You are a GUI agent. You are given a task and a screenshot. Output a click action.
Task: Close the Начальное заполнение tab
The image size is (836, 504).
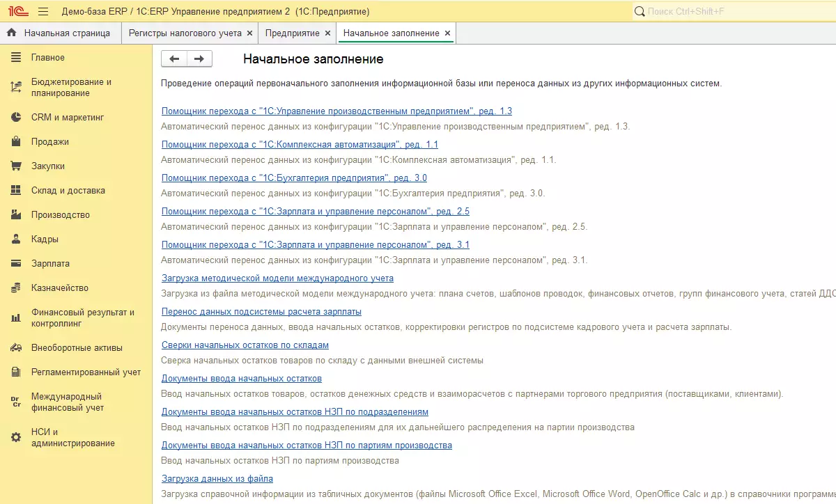447,33
